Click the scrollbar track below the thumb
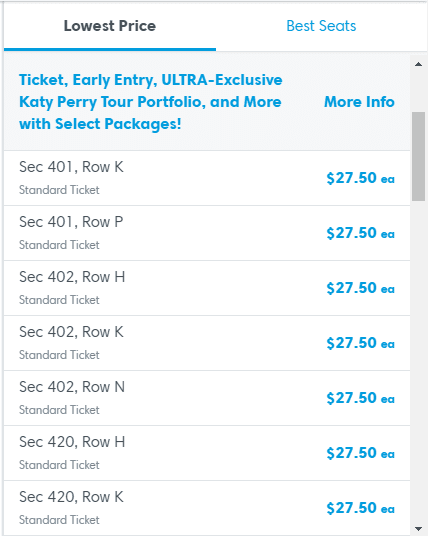The width and height of the screenshot is (428, 536). (x=418, y=361)
